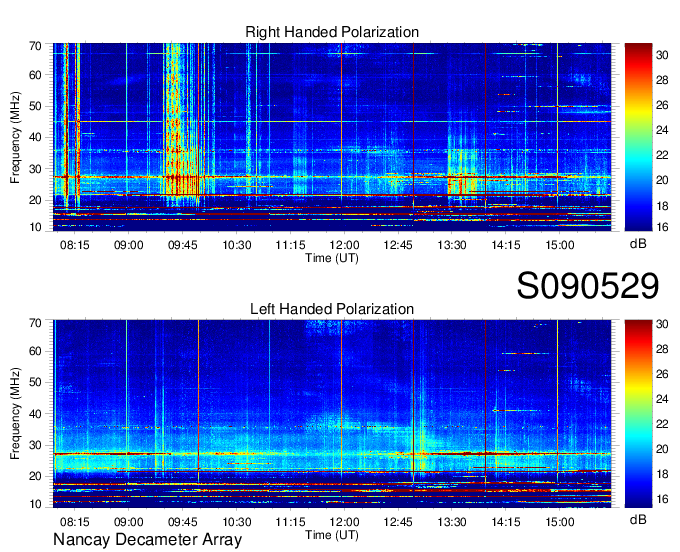Click the 16 label on lower color bar
This screenshot has width=680, height=552.
pyautogui.click(x=662, y=499)
